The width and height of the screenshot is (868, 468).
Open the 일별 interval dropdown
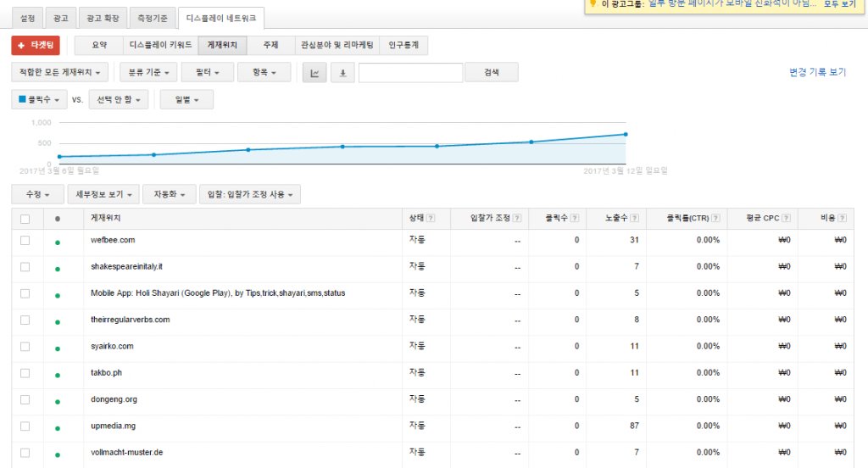[x=186, y=100]
